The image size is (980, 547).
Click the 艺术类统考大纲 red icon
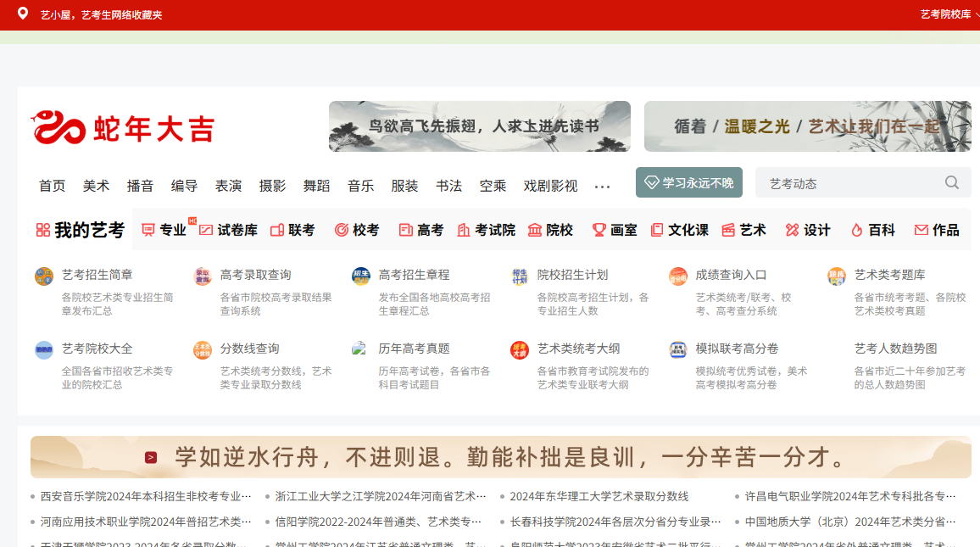520,350
